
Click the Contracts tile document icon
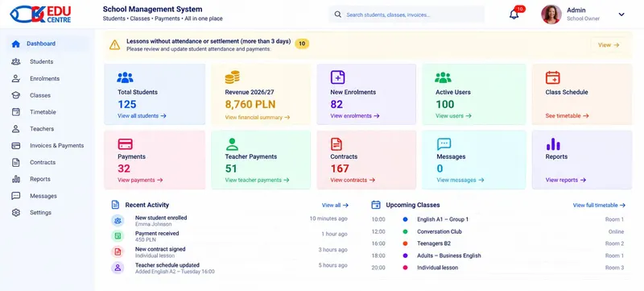336,143
